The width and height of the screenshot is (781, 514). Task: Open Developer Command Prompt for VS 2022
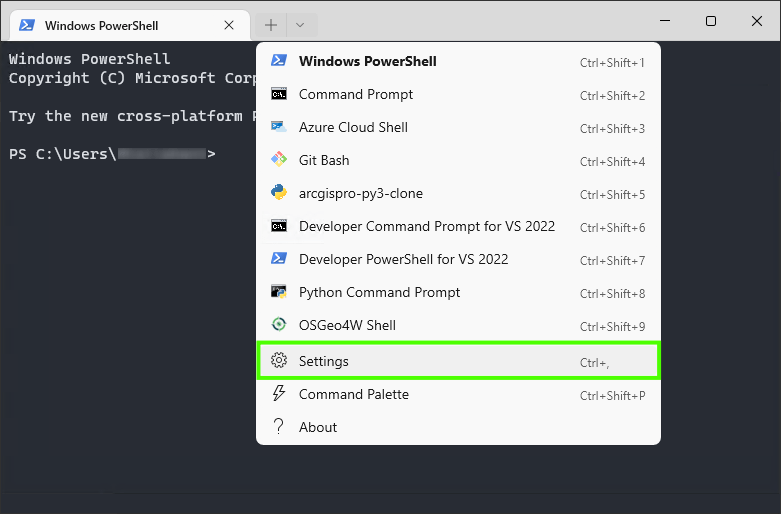click(426, 226)
